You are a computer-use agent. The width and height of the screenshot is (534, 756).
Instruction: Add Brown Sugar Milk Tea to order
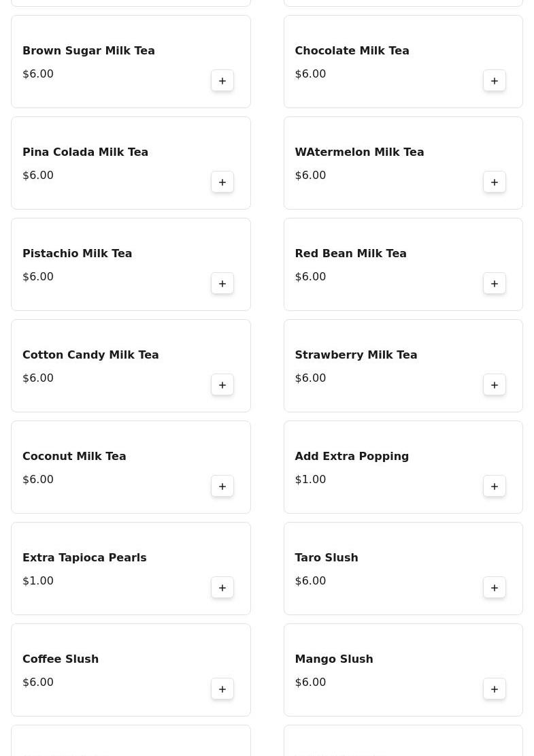pos(222,81)
